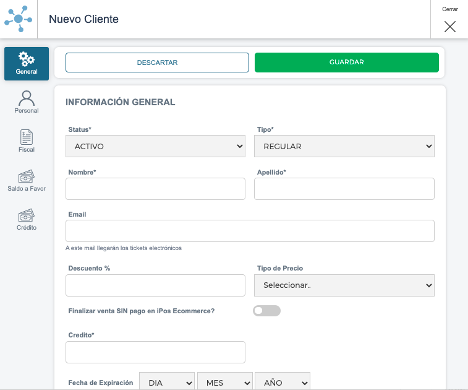Expand the Tipo de Precio selector

(x=344, y=285)
